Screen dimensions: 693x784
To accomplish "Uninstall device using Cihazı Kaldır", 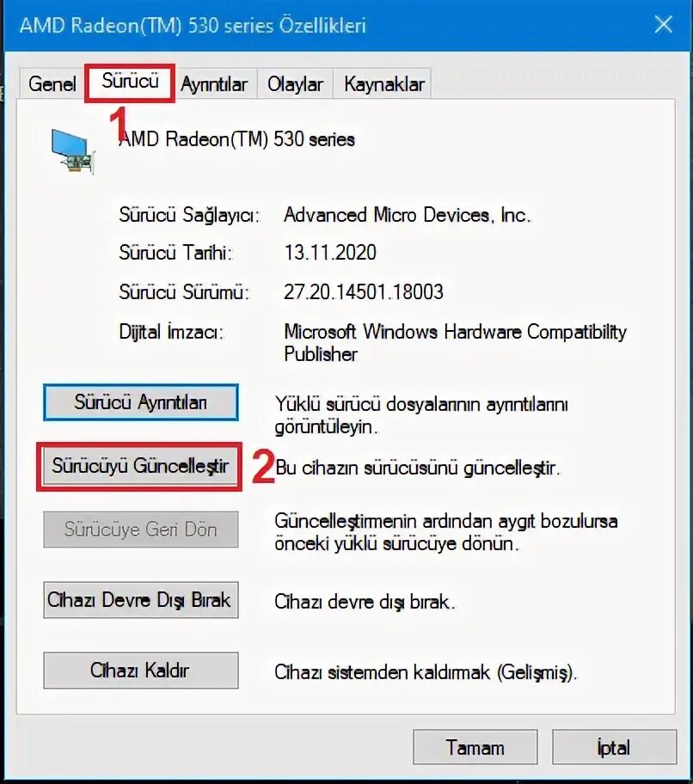I will pyautogui.click(x=140, y=671).
